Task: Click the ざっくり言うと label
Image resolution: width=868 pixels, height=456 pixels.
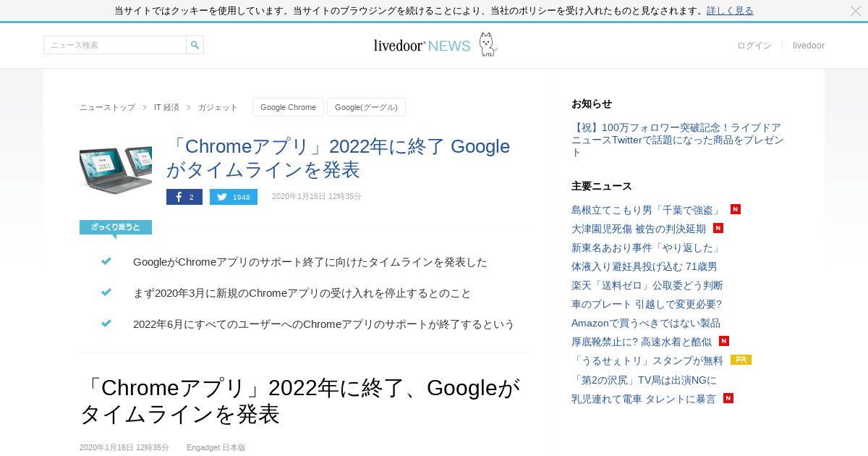Action: [116, 227]
